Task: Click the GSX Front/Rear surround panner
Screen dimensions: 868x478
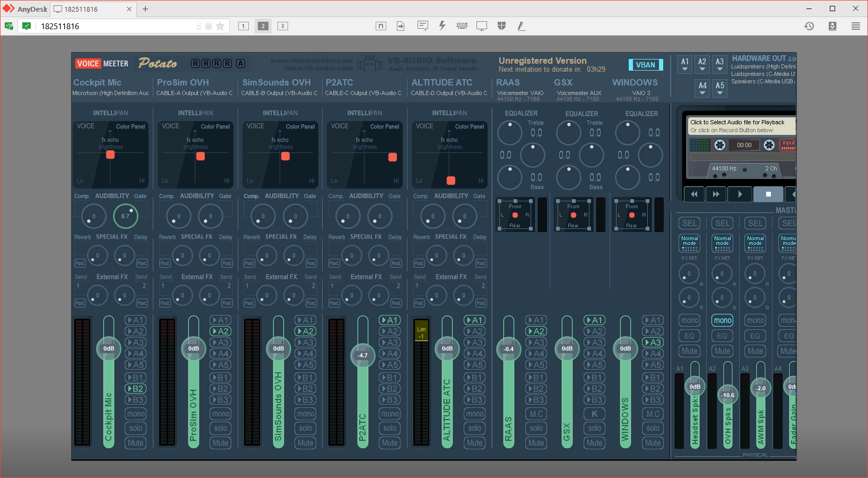Action: (573, 215)
